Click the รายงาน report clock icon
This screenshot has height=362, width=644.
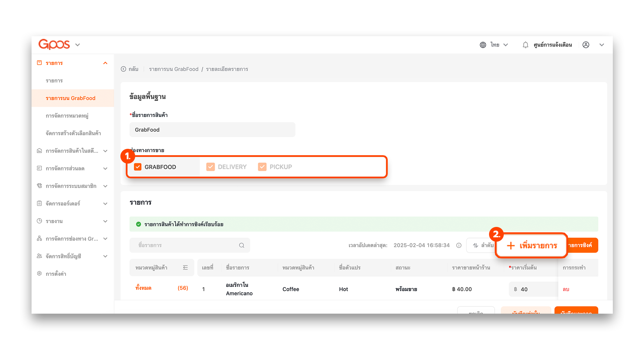pos(40,221)
